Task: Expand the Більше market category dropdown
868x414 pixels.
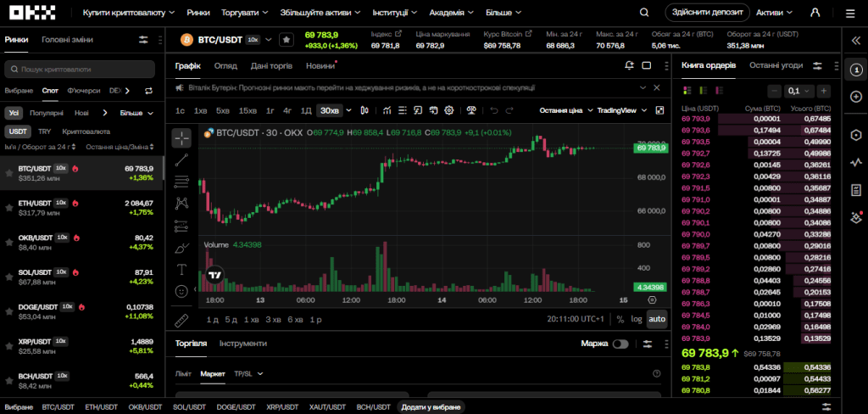Action: [136, 113]
